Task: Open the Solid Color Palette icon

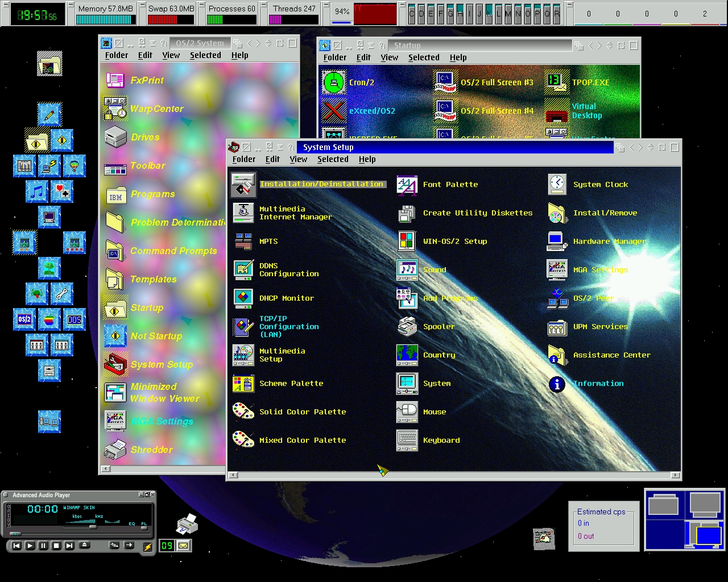Action: (243, 411)
